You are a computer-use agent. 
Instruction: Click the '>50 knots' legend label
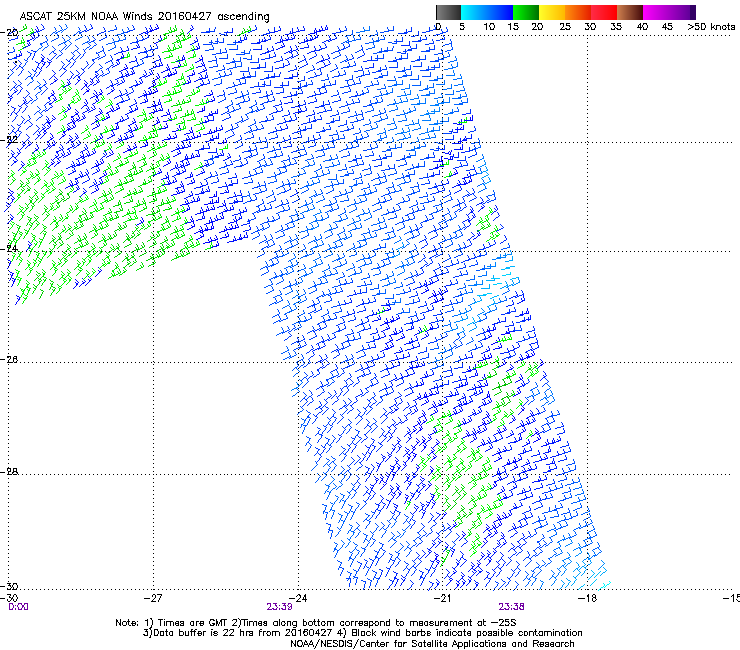click(x=711, y=27)
